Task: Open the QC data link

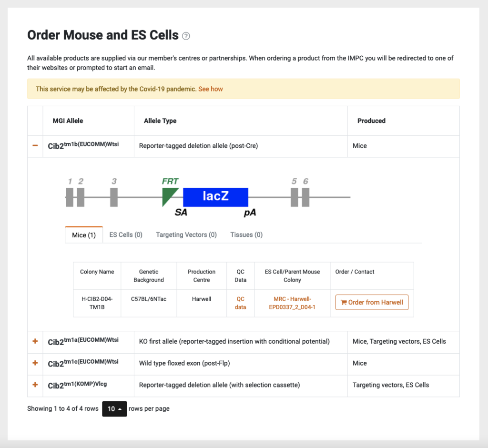Action: 241,303
